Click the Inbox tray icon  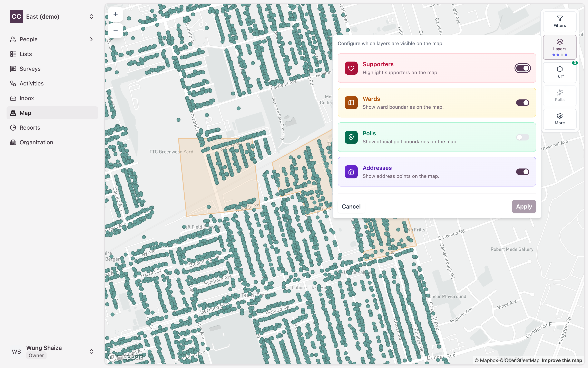[13, 98]
